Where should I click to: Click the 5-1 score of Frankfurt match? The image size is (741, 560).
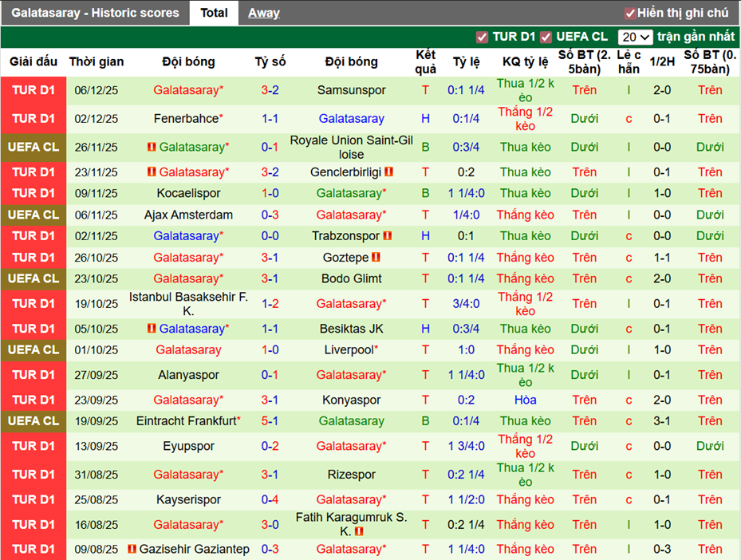coord(270,420)
